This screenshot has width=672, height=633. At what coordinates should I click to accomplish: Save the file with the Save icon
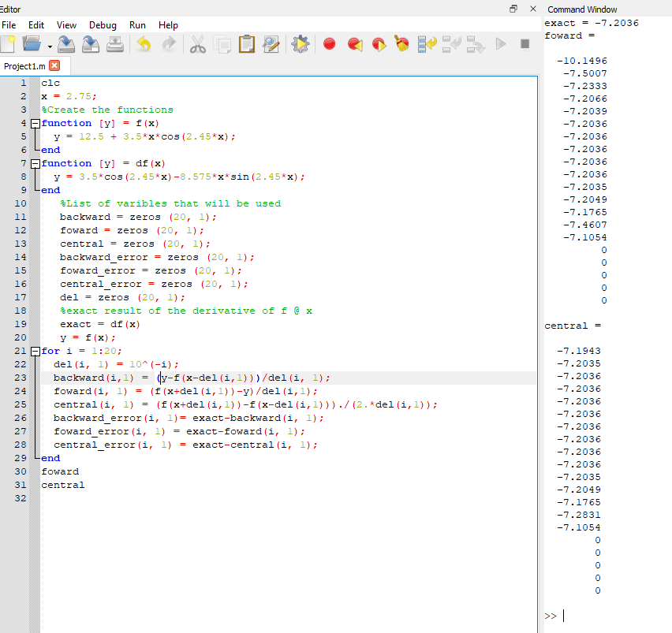pos(67,45)
